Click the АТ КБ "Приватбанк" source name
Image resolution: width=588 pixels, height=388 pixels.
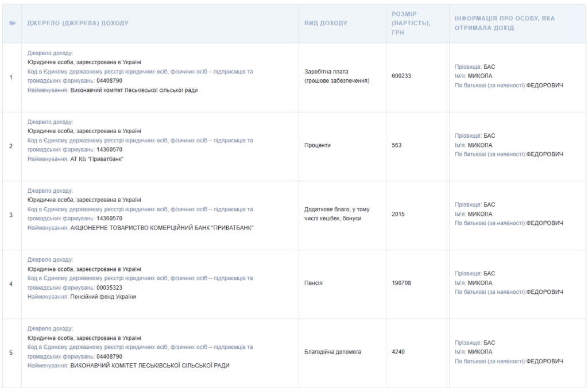point(97,159)
